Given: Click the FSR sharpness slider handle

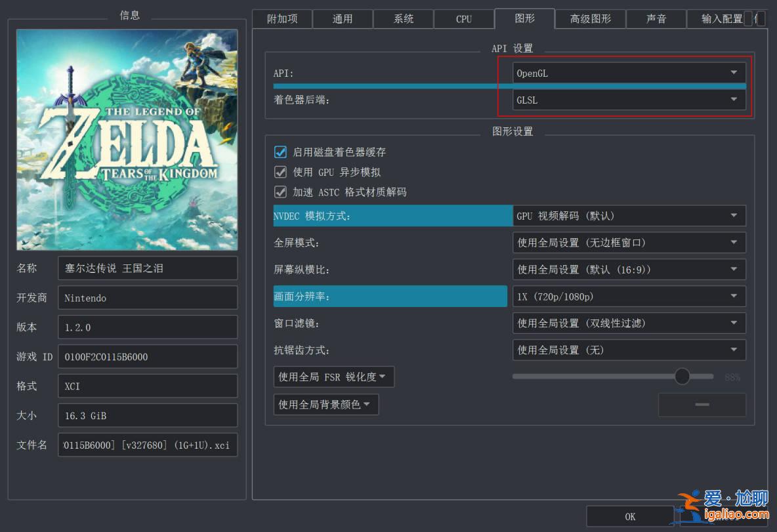Looking at the screenshot, I should coord(682,377).
